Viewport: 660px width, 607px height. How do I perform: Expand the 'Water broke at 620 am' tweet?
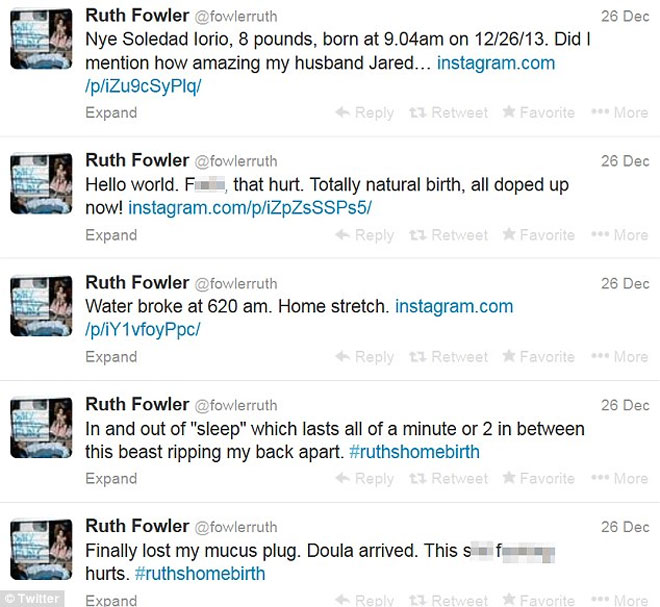111,357
